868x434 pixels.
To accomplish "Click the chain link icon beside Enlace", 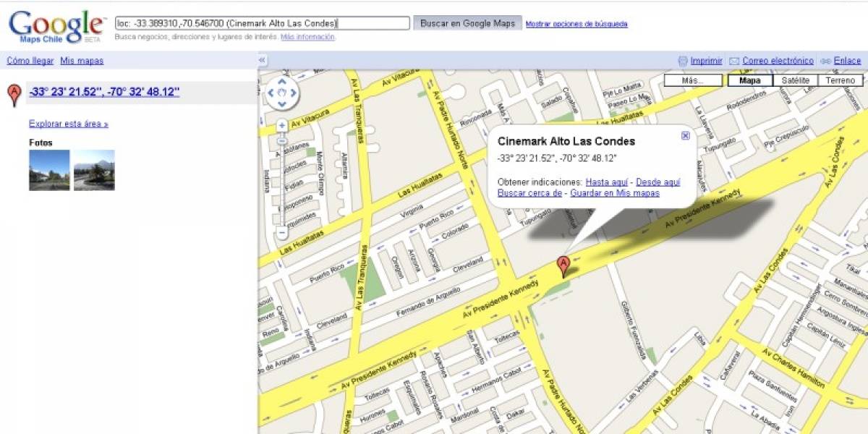I will point(825,61).
